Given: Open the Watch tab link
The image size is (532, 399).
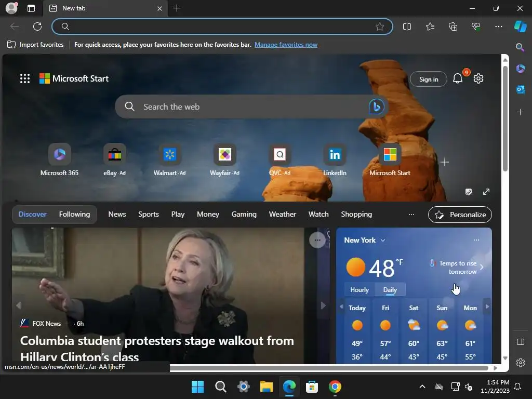Looking at the screenshot, I should pos(318,215).
